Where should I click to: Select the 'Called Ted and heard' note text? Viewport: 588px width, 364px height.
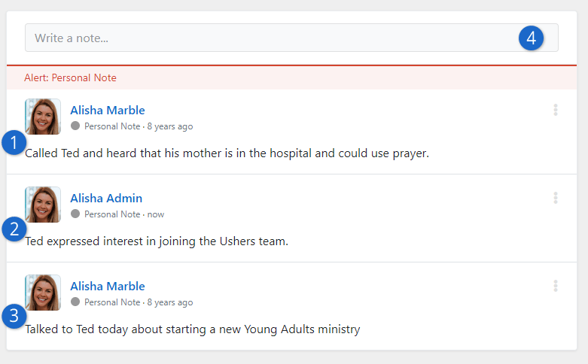[x=227, y=153]
